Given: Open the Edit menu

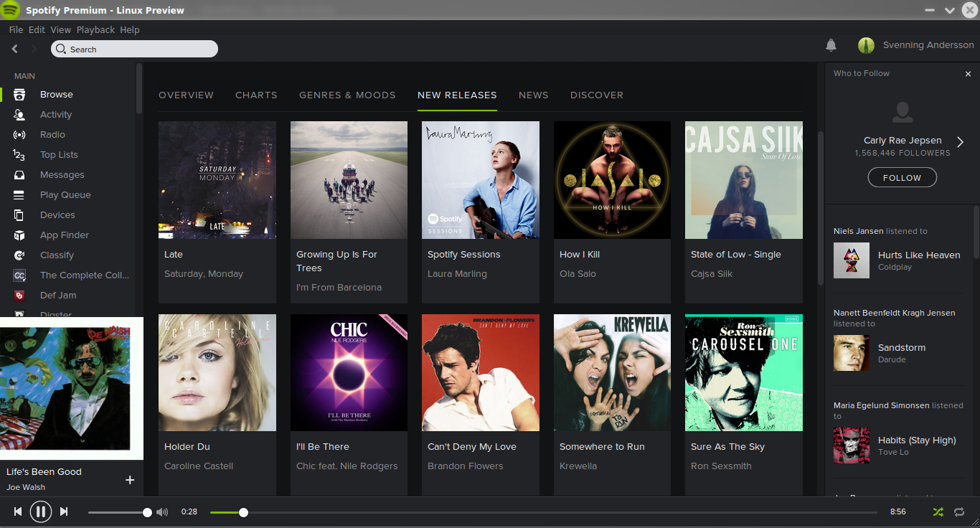Looking at the screenshot, I should [37, 30].
